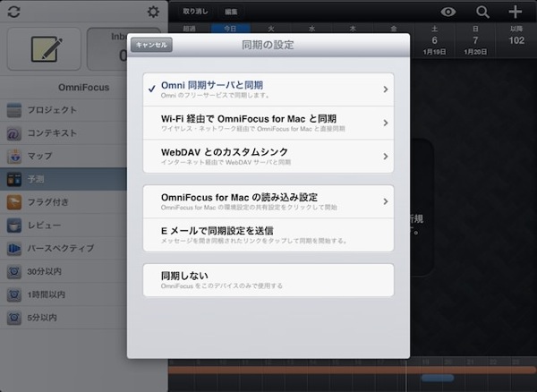Click the blue event on timeline

pyautogui.click(x=438, y=378)
